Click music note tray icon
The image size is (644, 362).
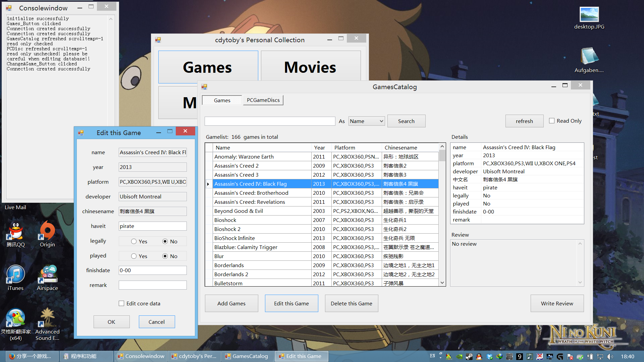pos(530,357)
